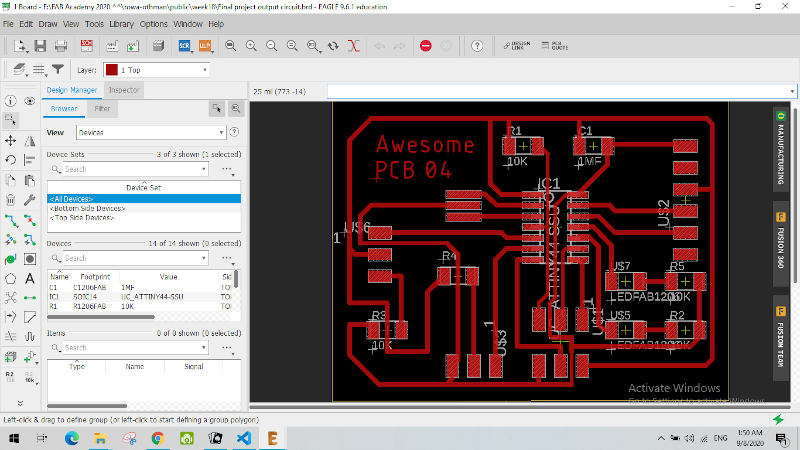This screenshot has width=800, height=450.
Task: Open the File menu
Action: 8,24
